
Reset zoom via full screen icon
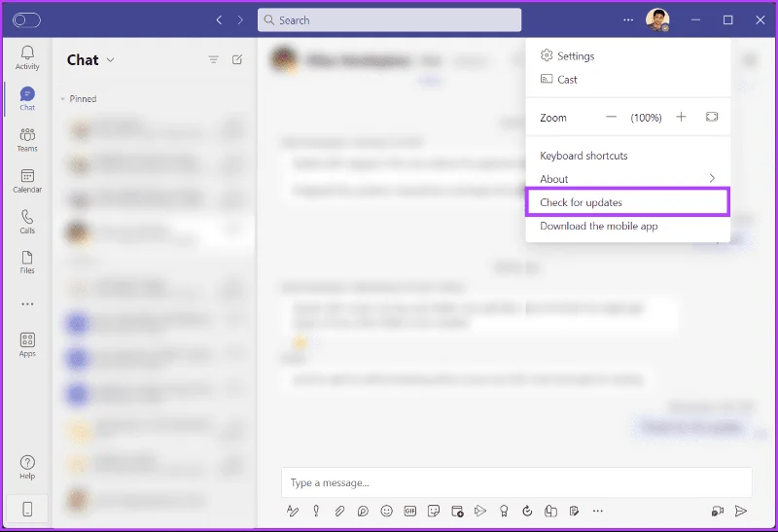712,117
